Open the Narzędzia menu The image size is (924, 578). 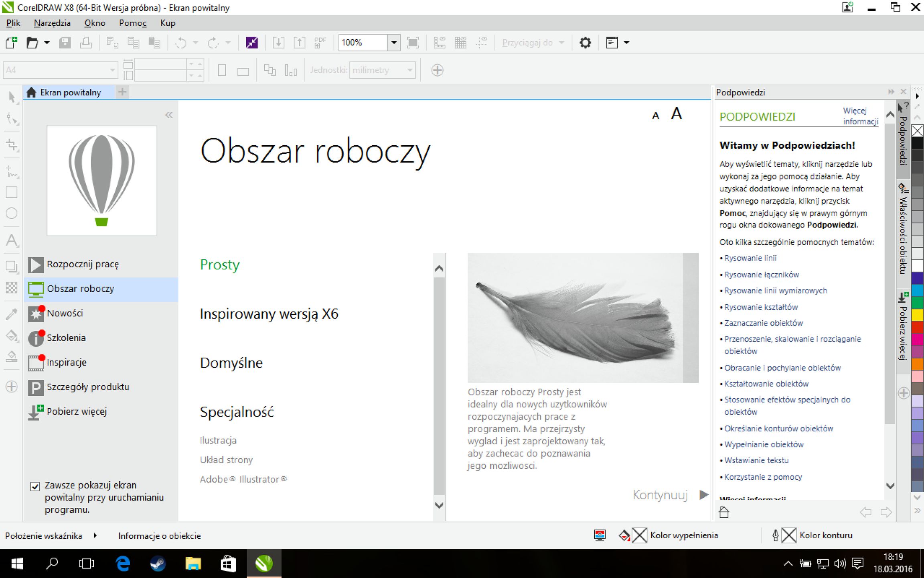click(52, 23)
